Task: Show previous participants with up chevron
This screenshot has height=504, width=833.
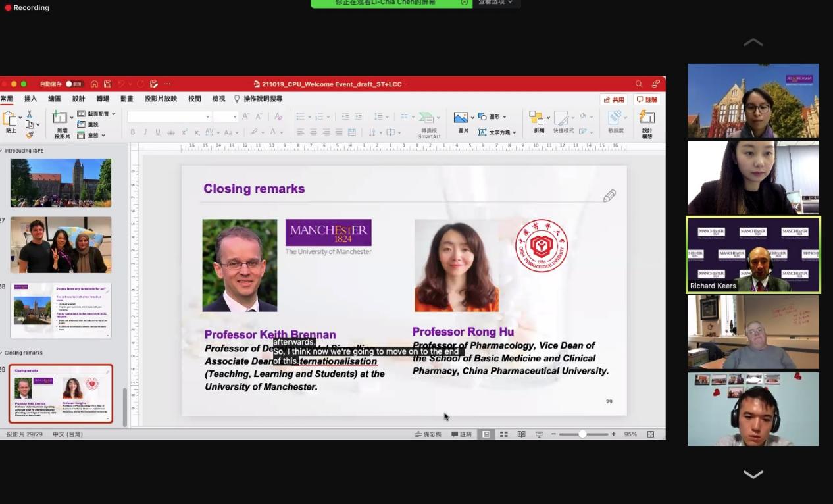Action: [x=753, y=43]
